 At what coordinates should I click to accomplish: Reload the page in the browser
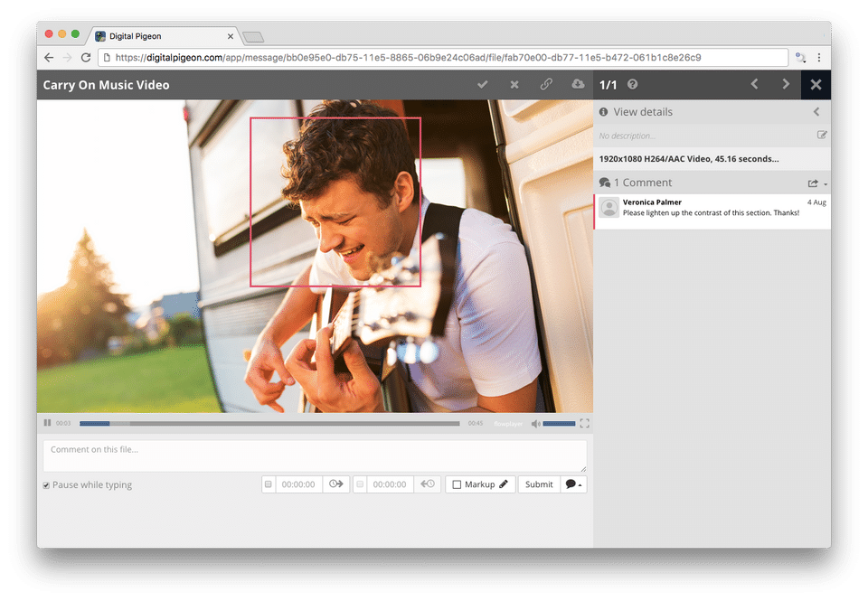point(86,58)
